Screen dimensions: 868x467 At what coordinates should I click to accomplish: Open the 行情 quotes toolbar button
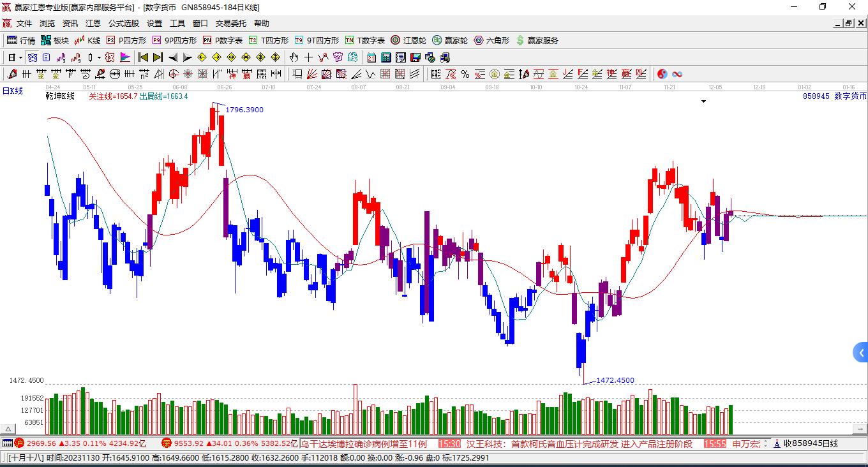[x=21, y=40]
